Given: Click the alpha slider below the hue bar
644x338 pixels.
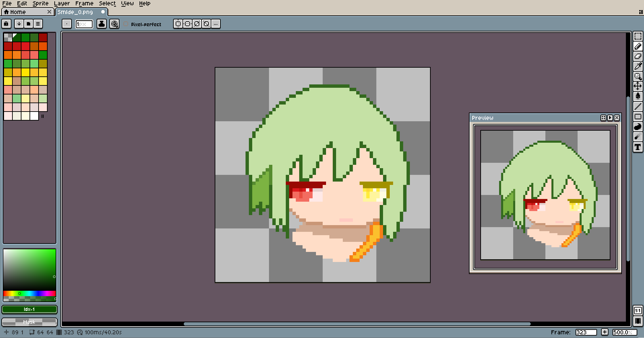Looking at the screenshot, I should 30,299.
